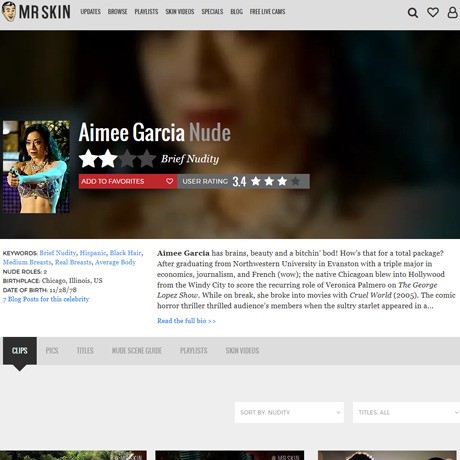This screenshot has width=460, height=460.
Task: Switch to the Nude Scene Guide tab
Action: 137,351
